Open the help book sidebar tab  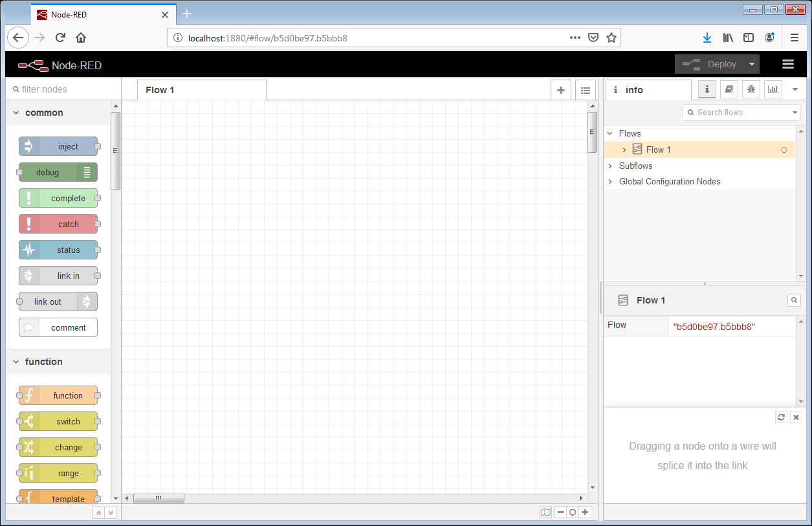[729, 90]
